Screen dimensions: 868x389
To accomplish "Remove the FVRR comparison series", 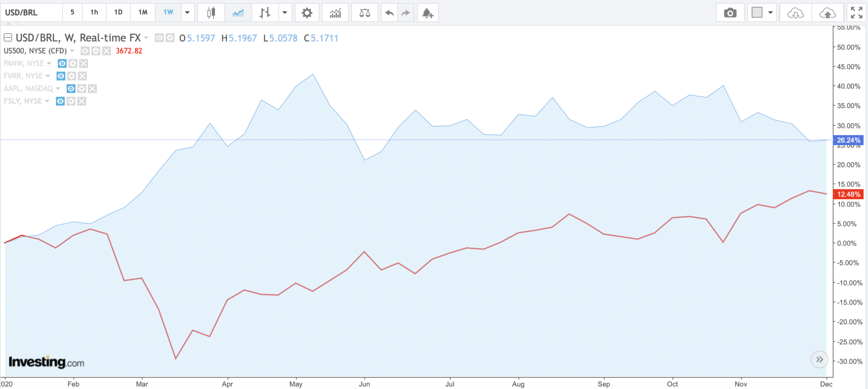I will coord(82,76).
